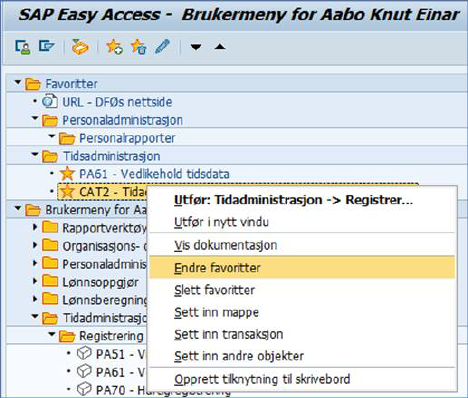The width and height of the screenshot is (468, 398).
Task: Collapse the Personalrapporter folder arrow
Action: click(x=52, y=136)
